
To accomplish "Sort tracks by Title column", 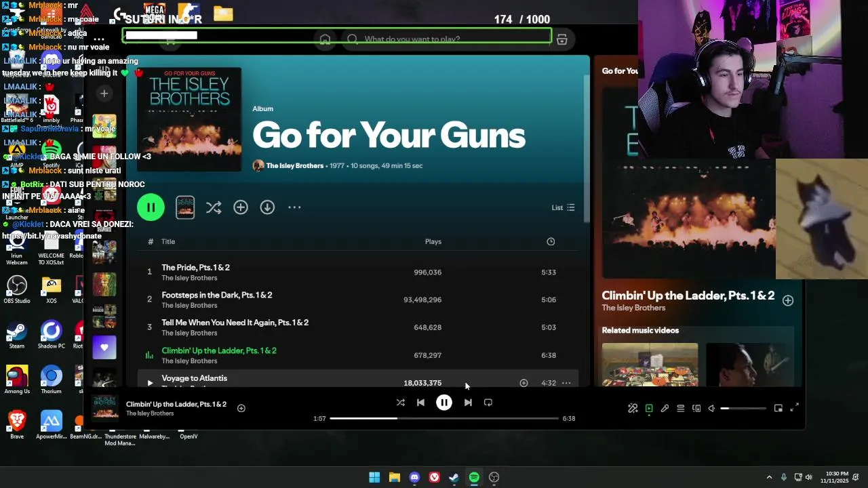I will point(168,241).
